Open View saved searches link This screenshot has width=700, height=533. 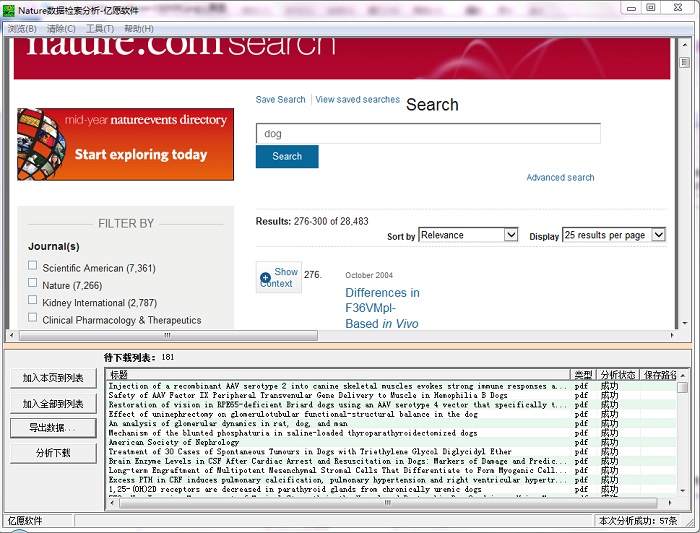tap(358, 100)
